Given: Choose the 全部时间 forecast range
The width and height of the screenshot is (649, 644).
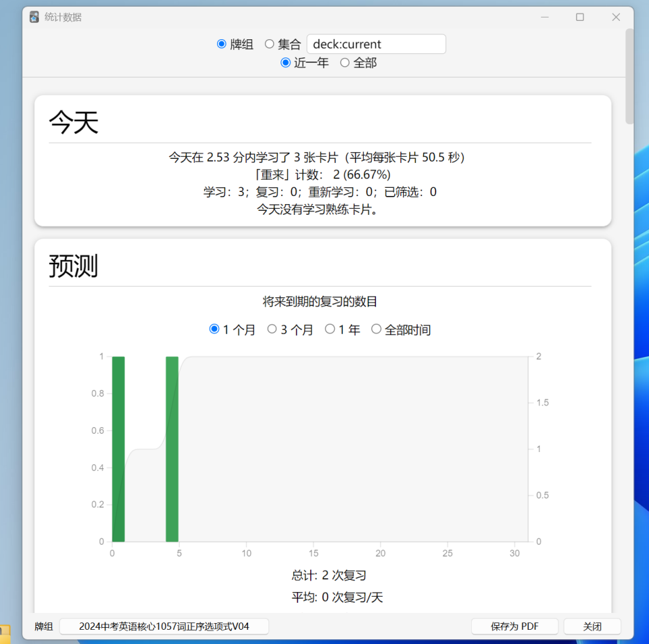Looking at the screenshot, I should pyautogui.click(x=376, y=329).
